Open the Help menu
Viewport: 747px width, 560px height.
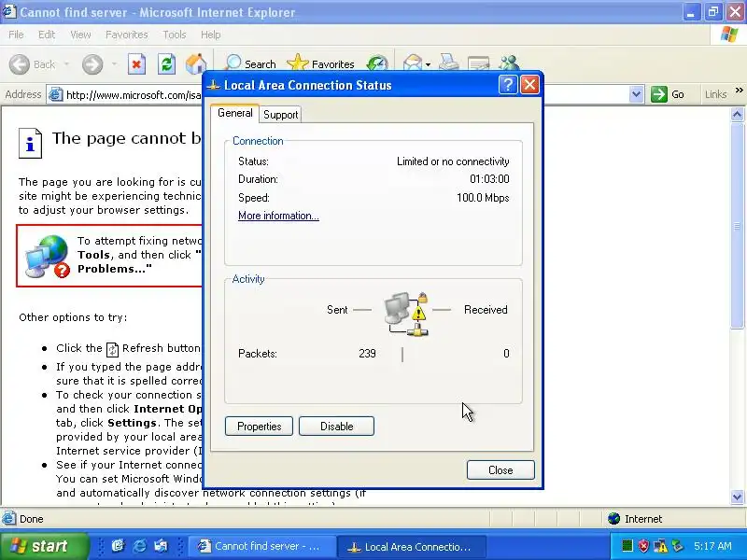(x=211, y=35)
